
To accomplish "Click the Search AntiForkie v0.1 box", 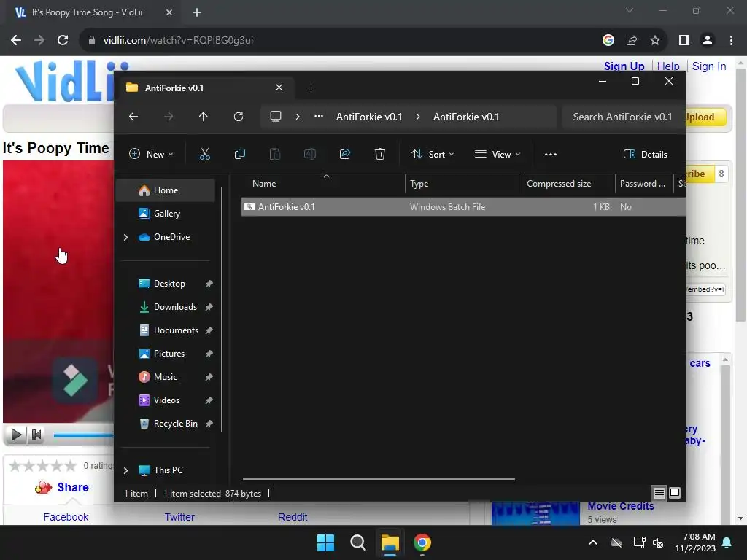I will [x=622, y=117].
